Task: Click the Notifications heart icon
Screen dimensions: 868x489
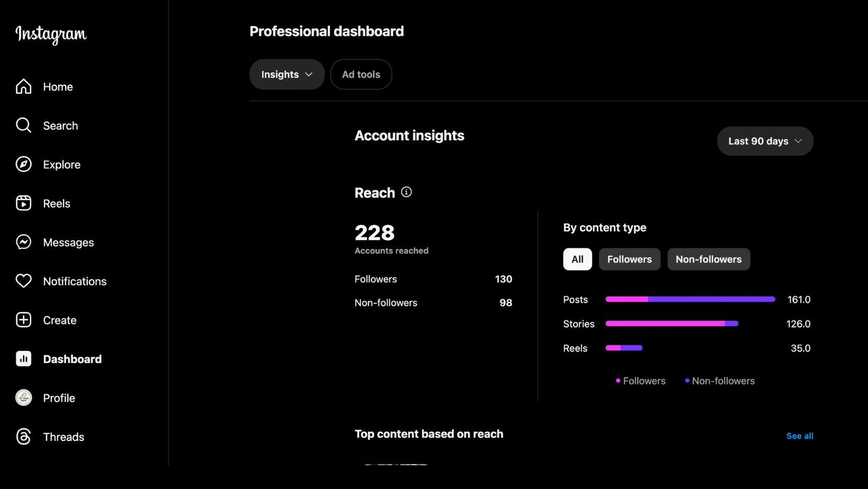Action: coord(23,281)
